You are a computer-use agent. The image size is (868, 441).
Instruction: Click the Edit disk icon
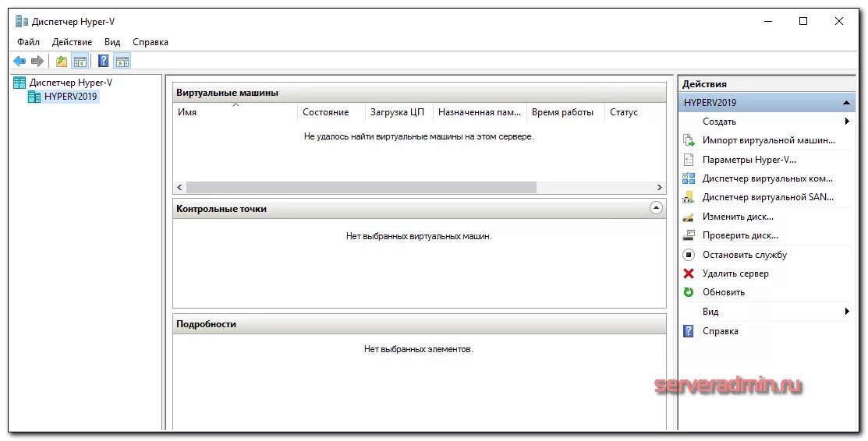689,217
